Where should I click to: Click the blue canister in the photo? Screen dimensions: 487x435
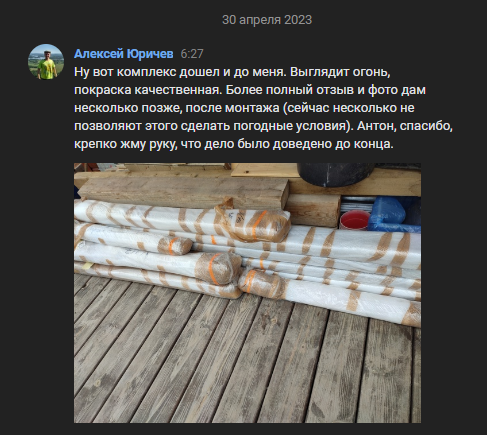tap(394, 215)
